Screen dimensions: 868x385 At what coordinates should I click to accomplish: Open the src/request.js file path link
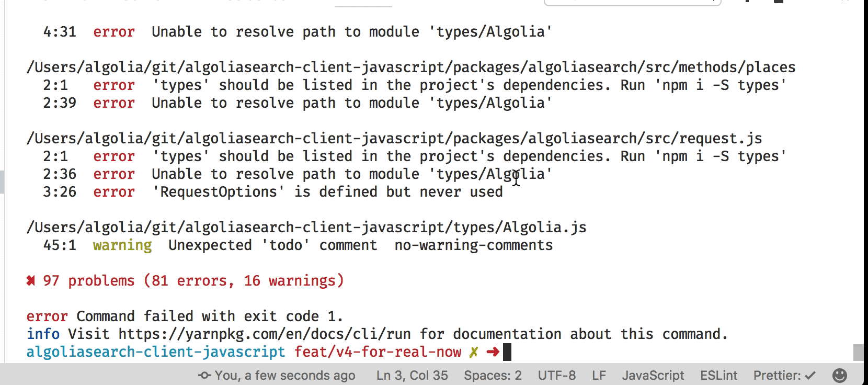tap(394, 139)
